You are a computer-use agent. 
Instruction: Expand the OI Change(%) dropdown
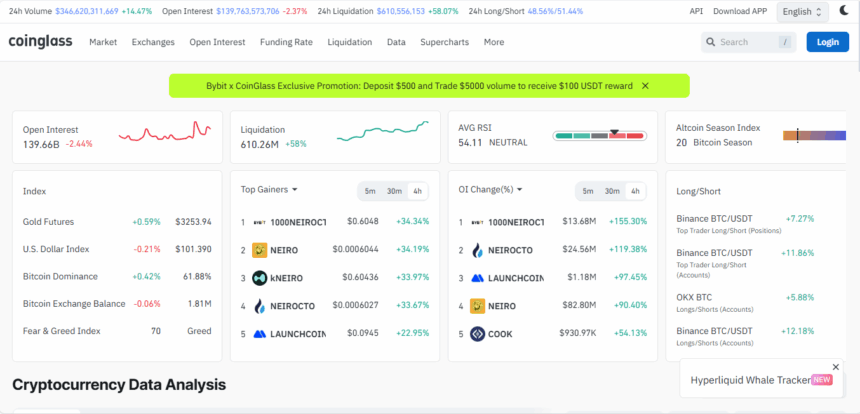pyautogui.click(x=490, y=189)
